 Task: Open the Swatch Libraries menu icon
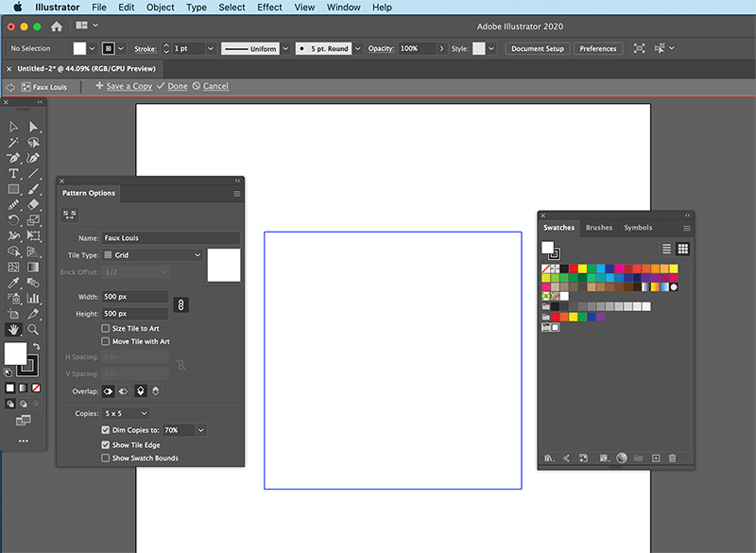pos(547,457)
